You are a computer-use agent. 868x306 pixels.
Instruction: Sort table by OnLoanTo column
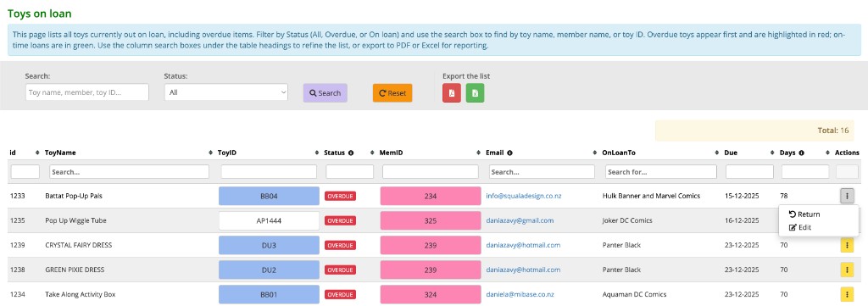[717, 153]
